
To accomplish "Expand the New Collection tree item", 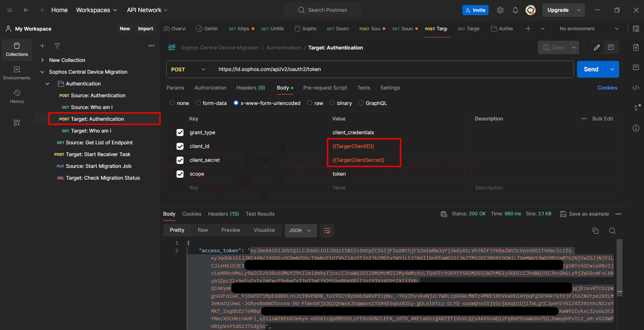I will (42, 60).
